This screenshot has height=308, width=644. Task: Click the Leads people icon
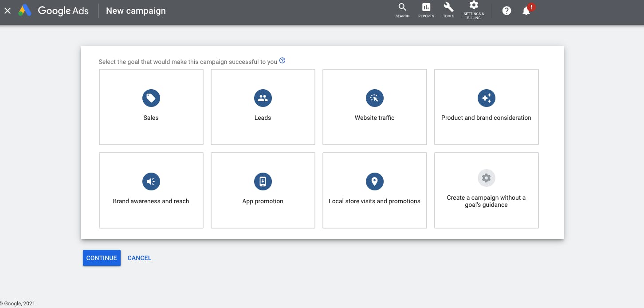(x=263, y=98)
